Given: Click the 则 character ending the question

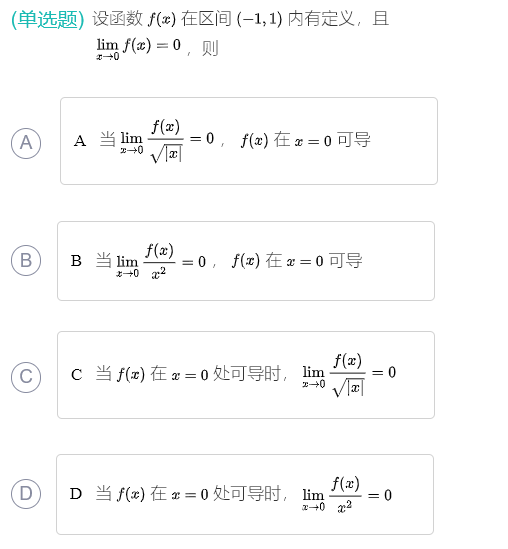Looking at the screenshot, I should (x=210, y=48).
